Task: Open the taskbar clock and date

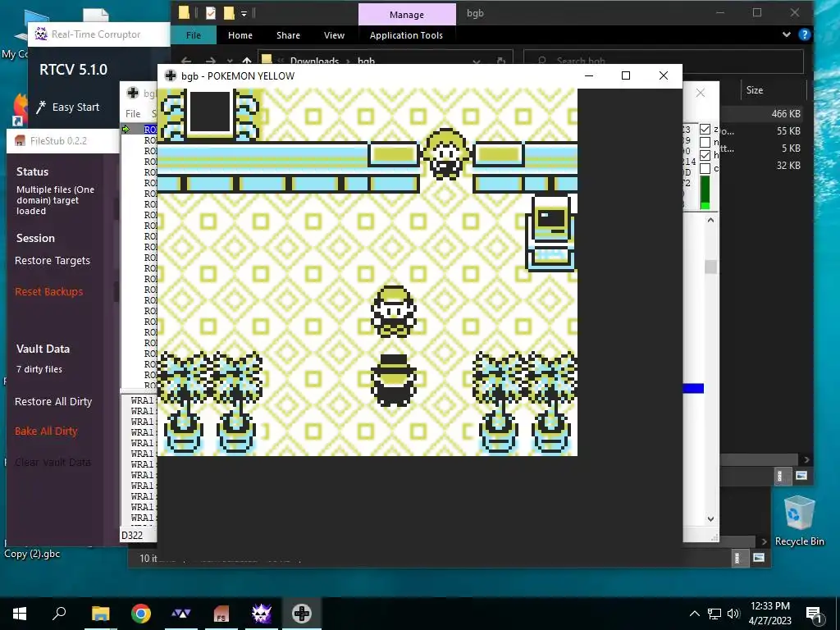Action: [769, 614]
